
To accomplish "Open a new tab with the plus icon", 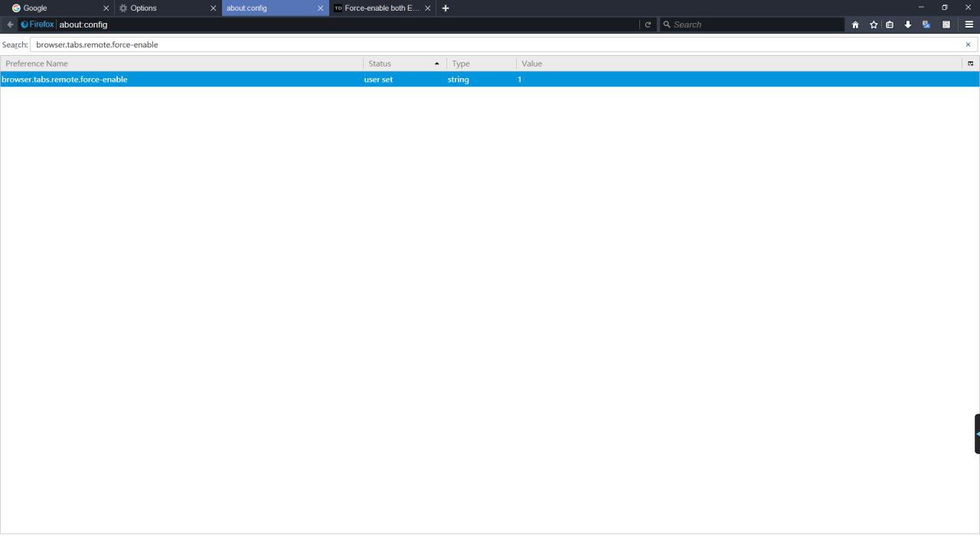I will click(x=446, y=8).
